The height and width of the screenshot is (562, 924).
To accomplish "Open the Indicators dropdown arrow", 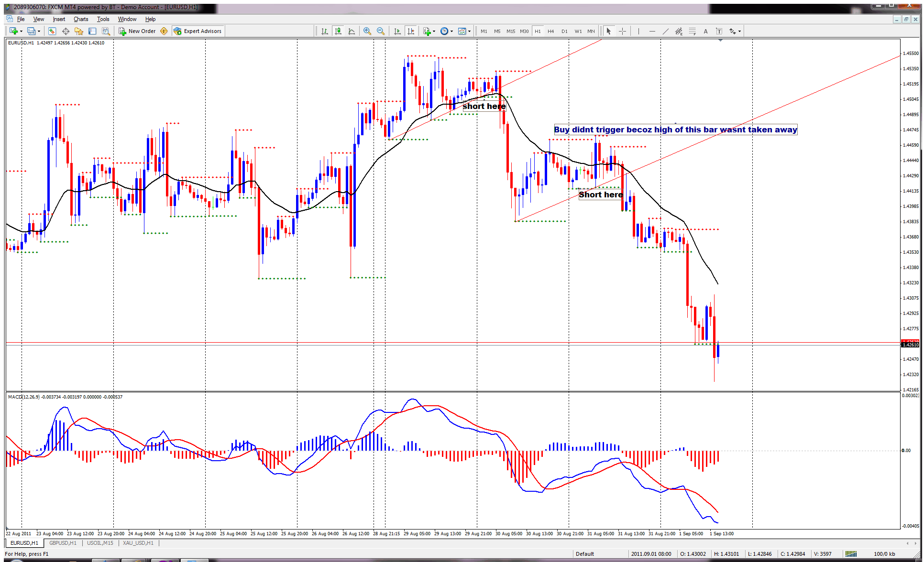I will (x=434, y=31).
